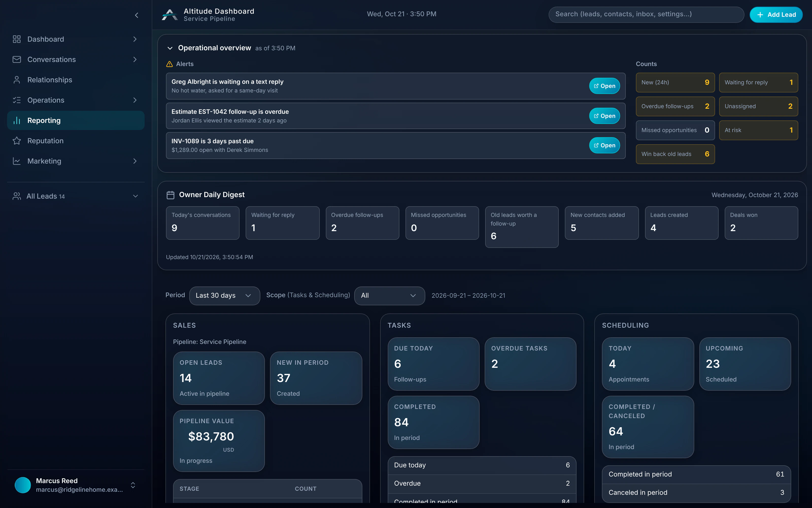This screenshot has height=508, width=812.
Task: Click the Reputation star icon
Action: [17, 141]
